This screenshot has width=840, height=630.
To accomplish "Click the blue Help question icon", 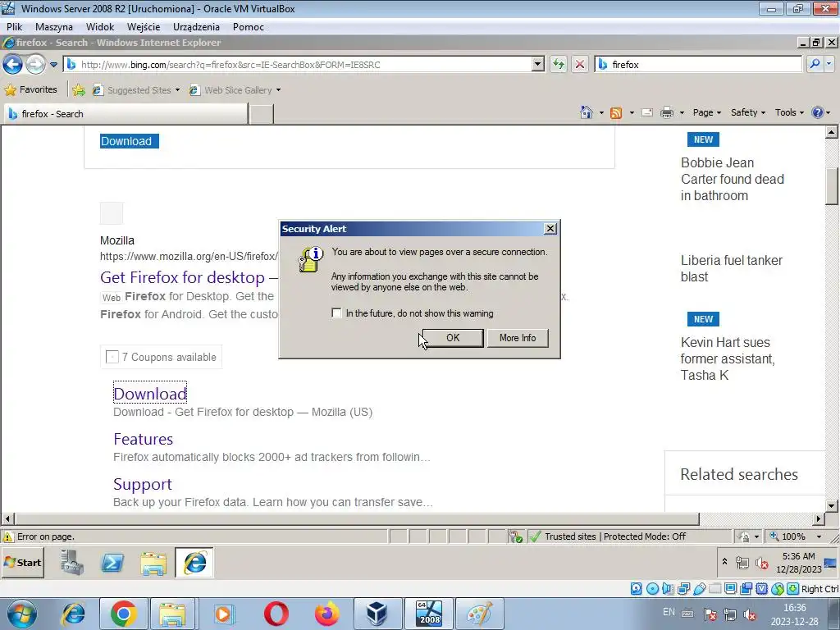I will pos(818,112).
